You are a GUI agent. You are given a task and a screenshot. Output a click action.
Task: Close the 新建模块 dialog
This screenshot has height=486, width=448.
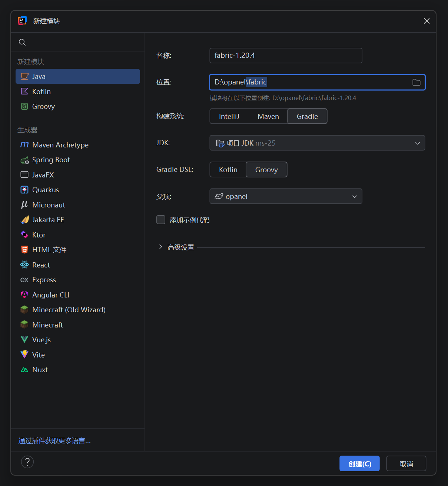click(427, 21)
